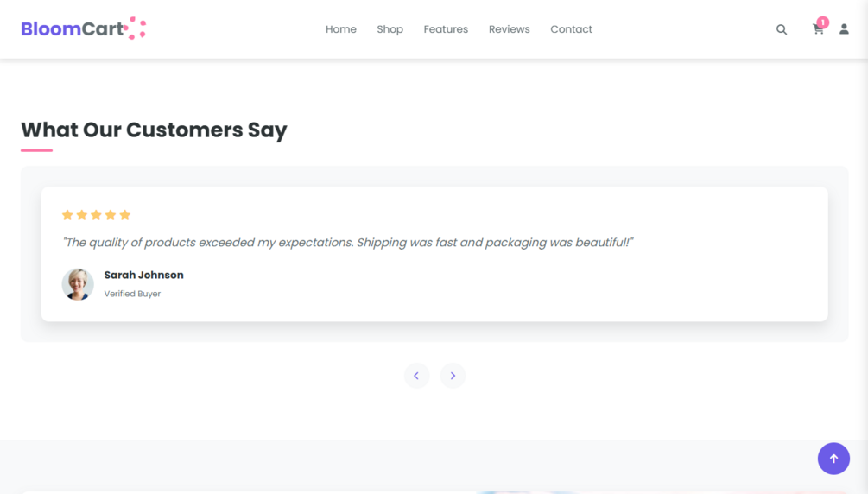Viewport: 868px width, 494px height.
Task: Click the scroll-to-top arrow button
Action: click(833, 459)
